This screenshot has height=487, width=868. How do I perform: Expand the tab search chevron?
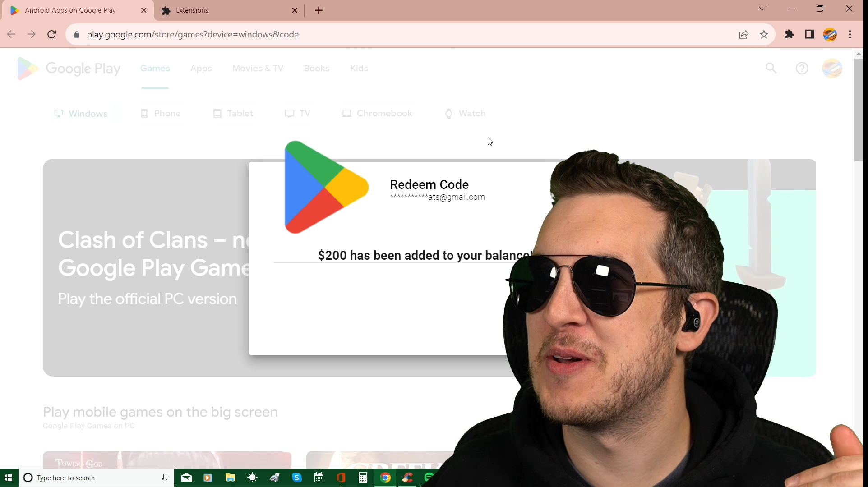(x=762, y=9)
